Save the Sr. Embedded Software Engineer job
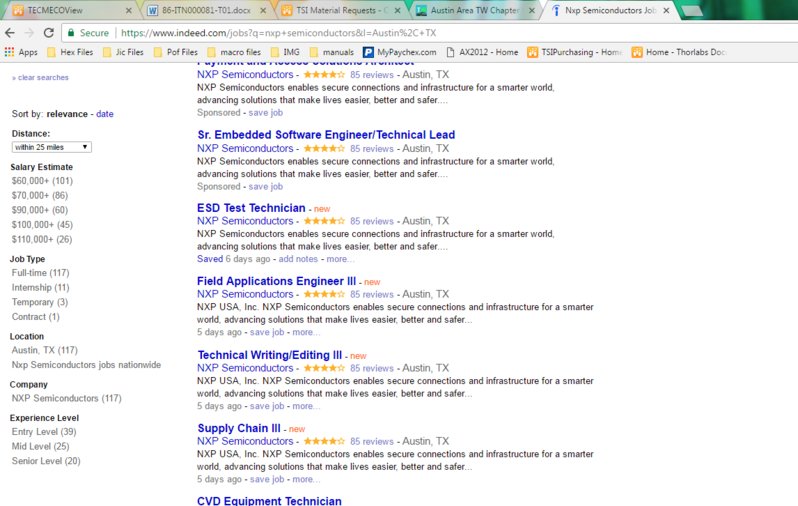The height and width of the screenshot is (506, 798). pyautogui.click(x=266, y=187)
